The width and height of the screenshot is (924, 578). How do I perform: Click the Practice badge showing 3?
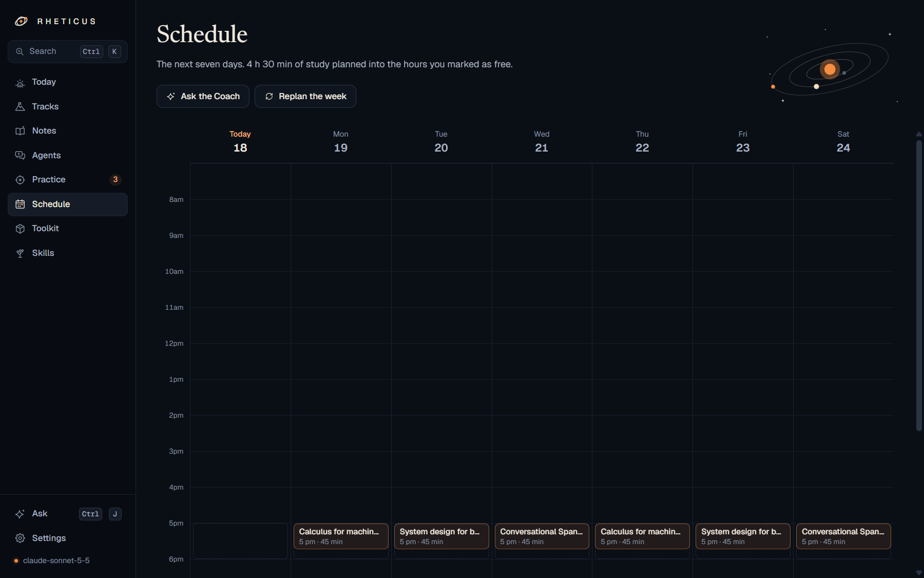tap(115, 180)
